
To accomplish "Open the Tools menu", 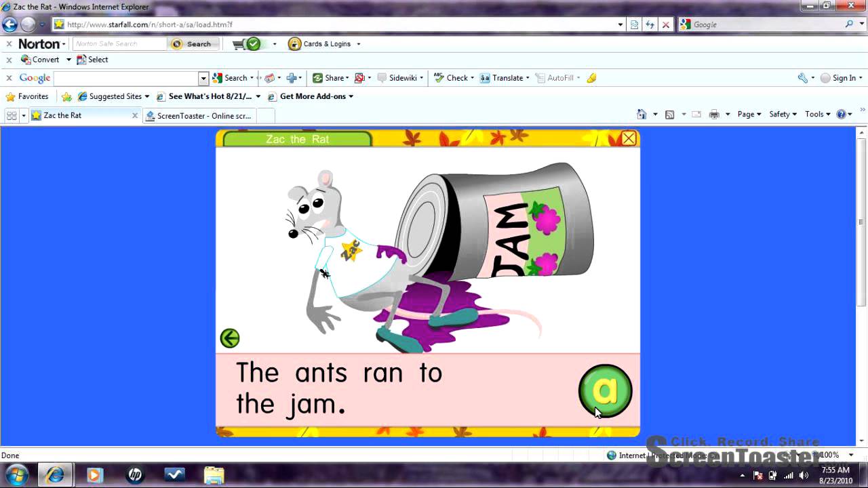I will click(817, 115).
